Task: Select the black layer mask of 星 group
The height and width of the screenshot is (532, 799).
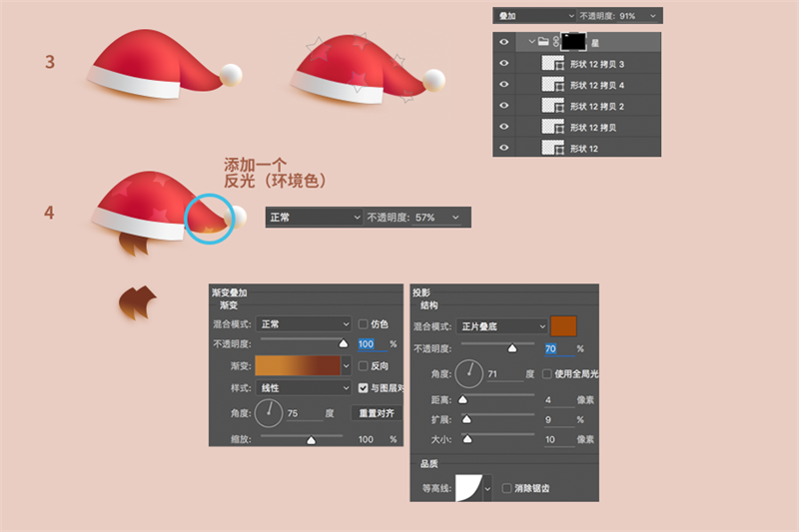Action: pyautogui.click(x=573, y=42)
